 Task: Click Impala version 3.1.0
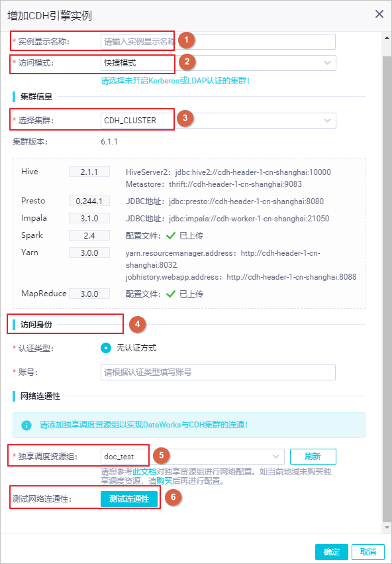coord(89,218)
